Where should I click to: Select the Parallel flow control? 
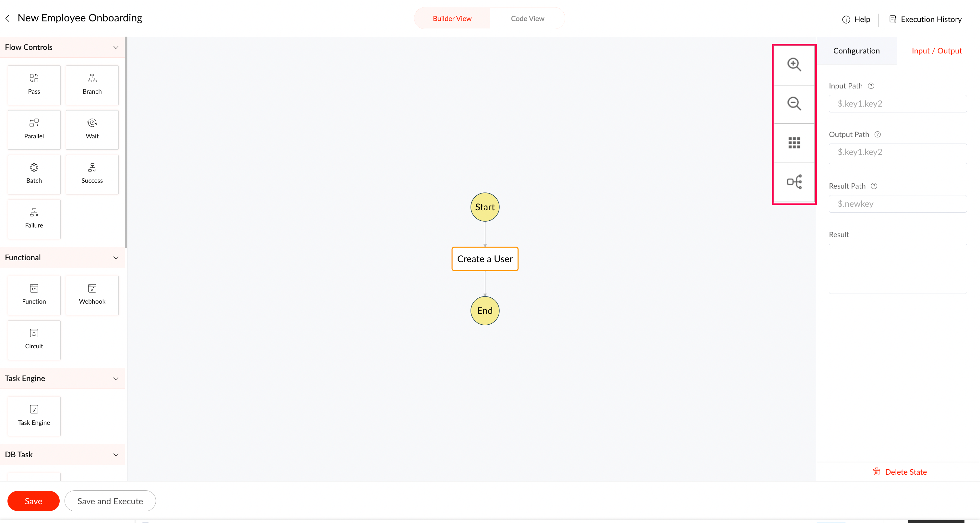point(34,130)
